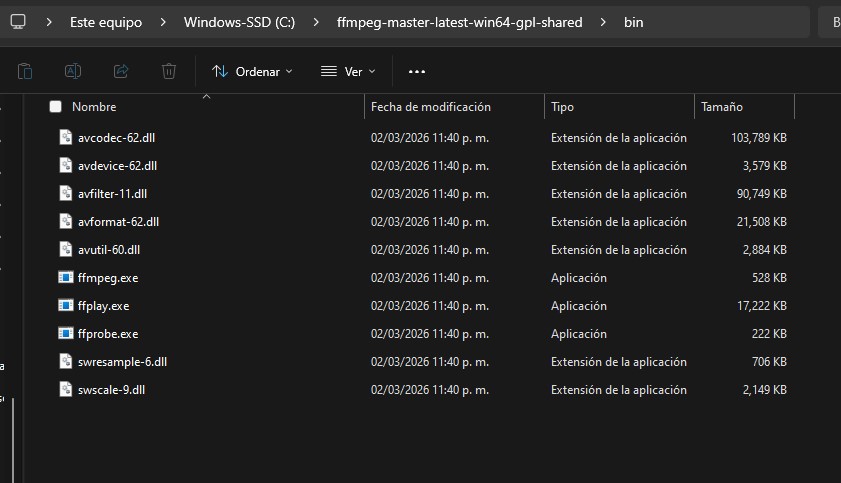Click the ffmpeg.exe application icon

[x=66, y=278]
